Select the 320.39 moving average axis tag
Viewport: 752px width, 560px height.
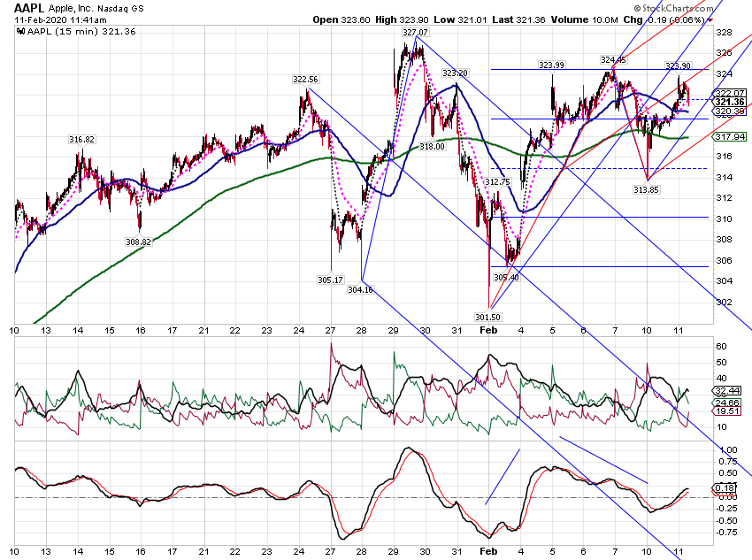click(730, 111)
